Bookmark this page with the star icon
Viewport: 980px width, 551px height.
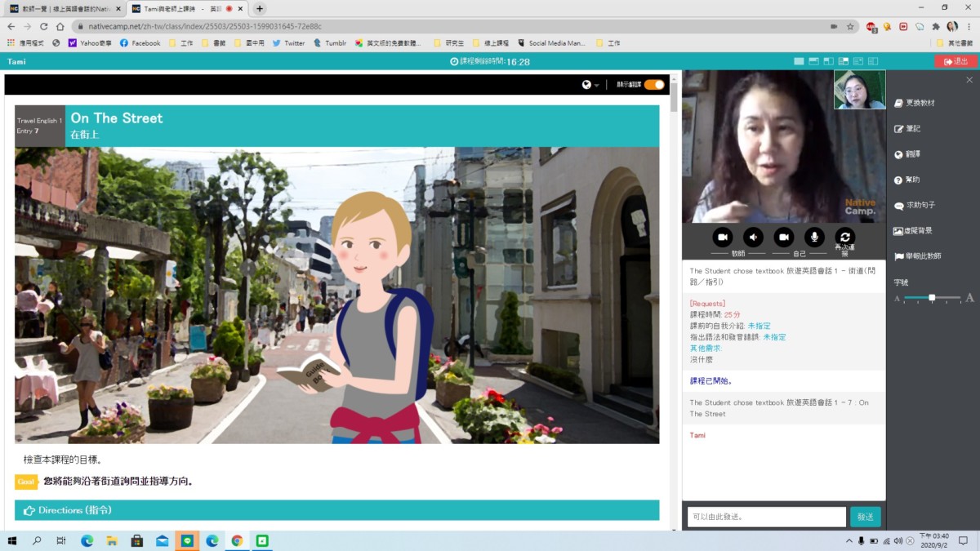tap(849, 26)
